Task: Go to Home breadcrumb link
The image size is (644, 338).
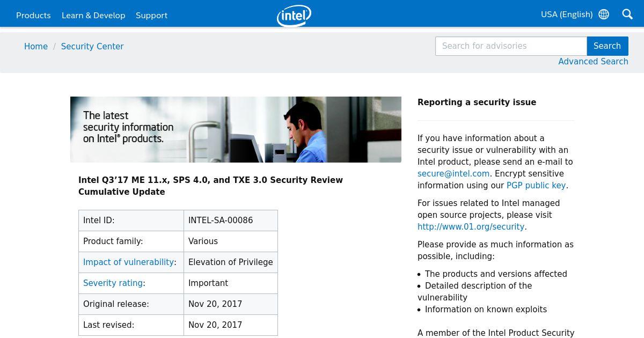Action: [x=36, y=47]
